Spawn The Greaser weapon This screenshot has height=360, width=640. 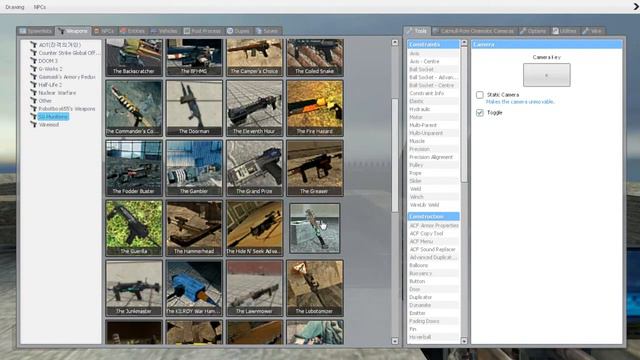(x=315, y=168)
